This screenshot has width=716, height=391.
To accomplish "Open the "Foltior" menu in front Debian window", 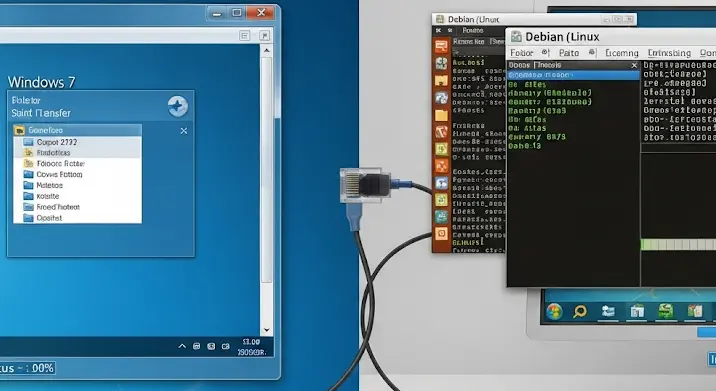I will pos(521,53).
